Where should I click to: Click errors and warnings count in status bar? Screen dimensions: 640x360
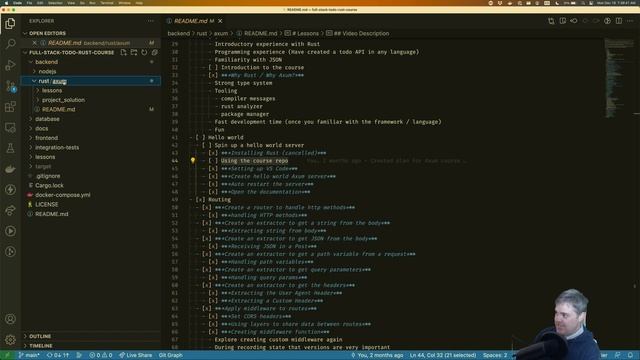click(101, 355)
